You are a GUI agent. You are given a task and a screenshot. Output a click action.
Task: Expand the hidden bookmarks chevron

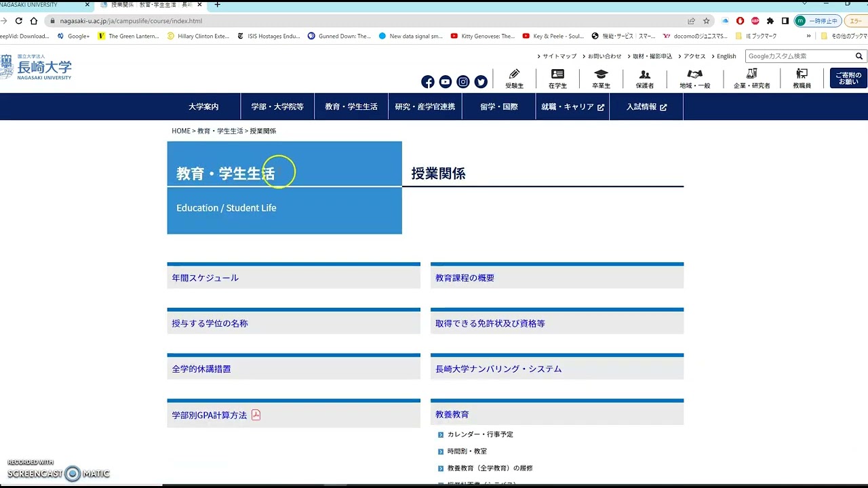(x=808, y=36)
